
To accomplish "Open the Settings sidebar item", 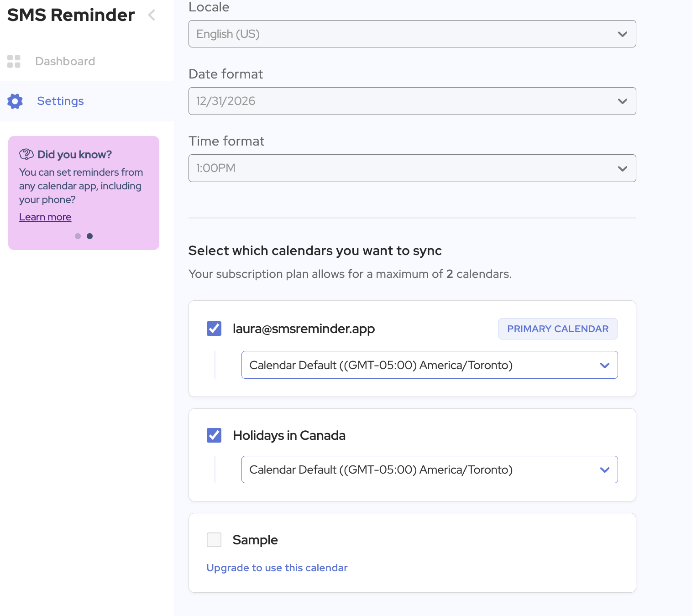I will [60, 101].
